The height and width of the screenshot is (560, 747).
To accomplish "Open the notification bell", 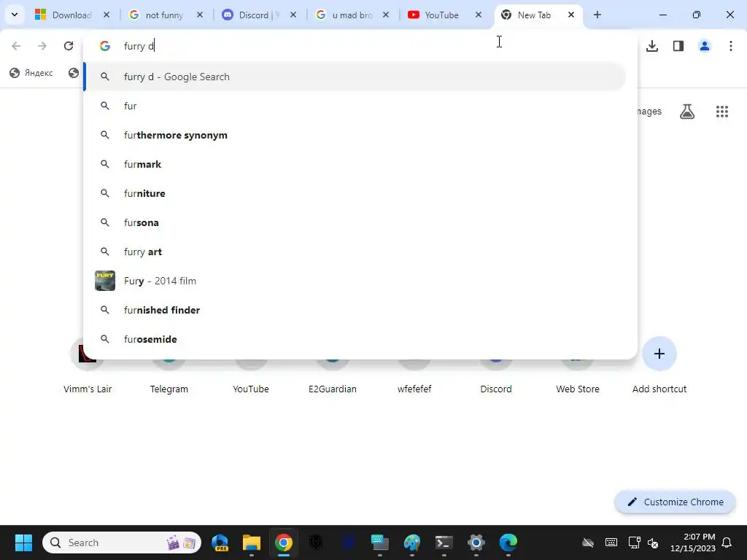I will (727, 542).
